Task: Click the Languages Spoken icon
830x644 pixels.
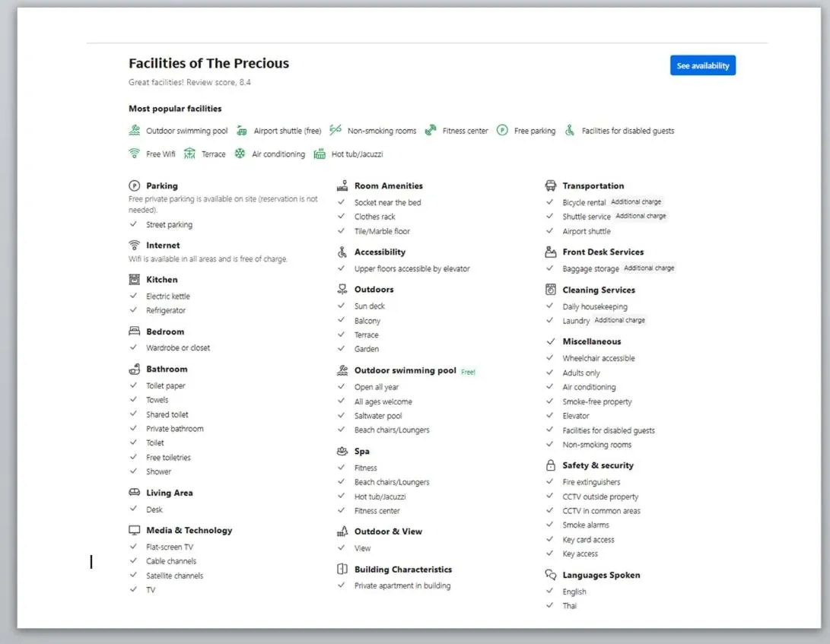Action: click(549, 575)
